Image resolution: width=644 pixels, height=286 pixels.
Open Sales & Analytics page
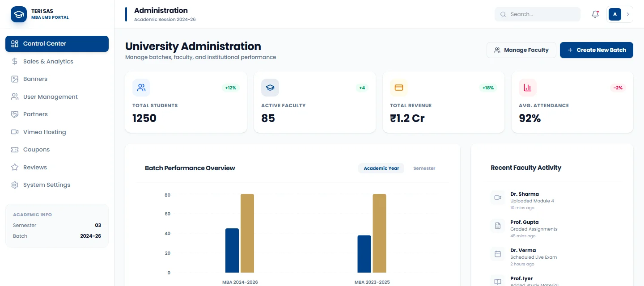57,61
